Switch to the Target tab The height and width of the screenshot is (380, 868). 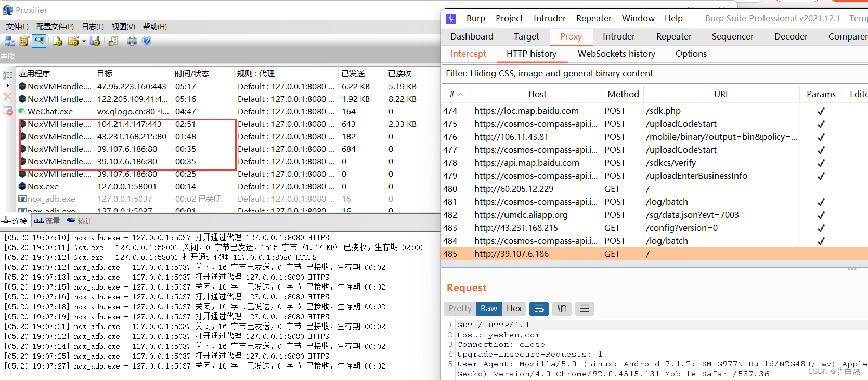point(526,36)
